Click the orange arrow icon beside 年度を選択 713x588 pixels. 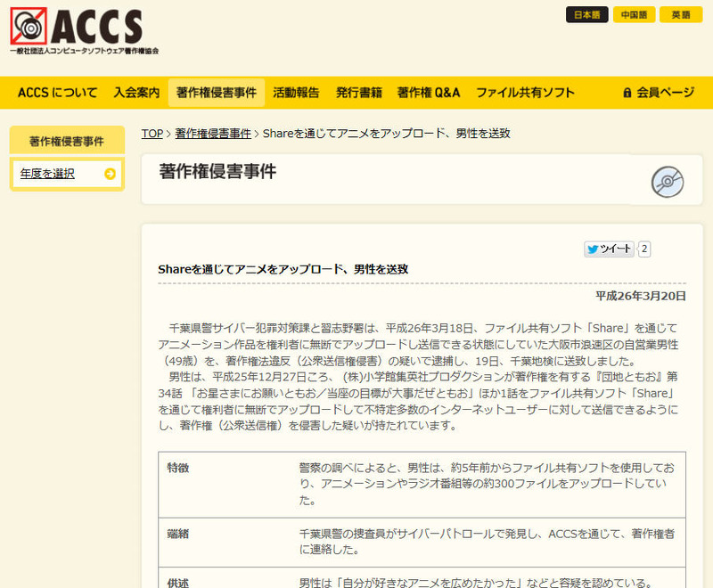(x=110, y=174)
